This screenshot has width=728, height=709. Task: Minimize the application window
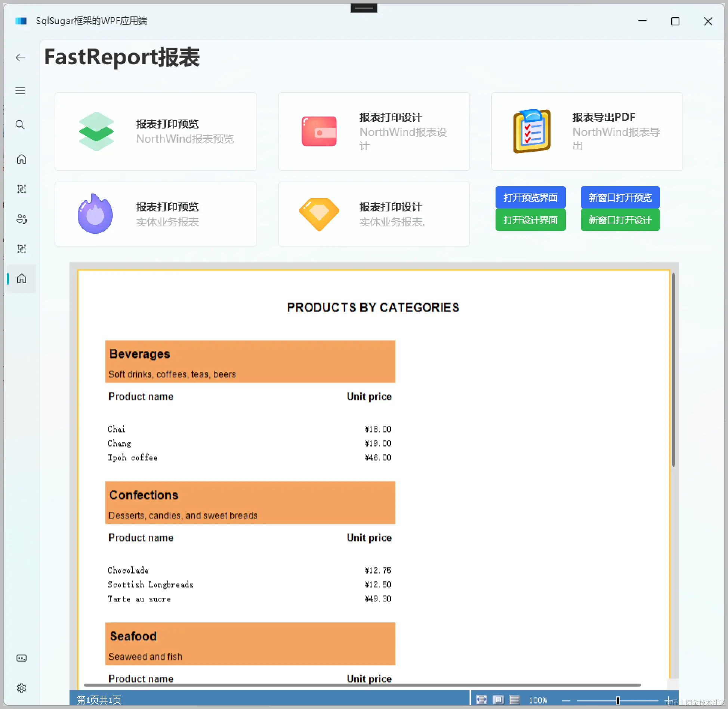pyautogui.click(x=642, y=21)
